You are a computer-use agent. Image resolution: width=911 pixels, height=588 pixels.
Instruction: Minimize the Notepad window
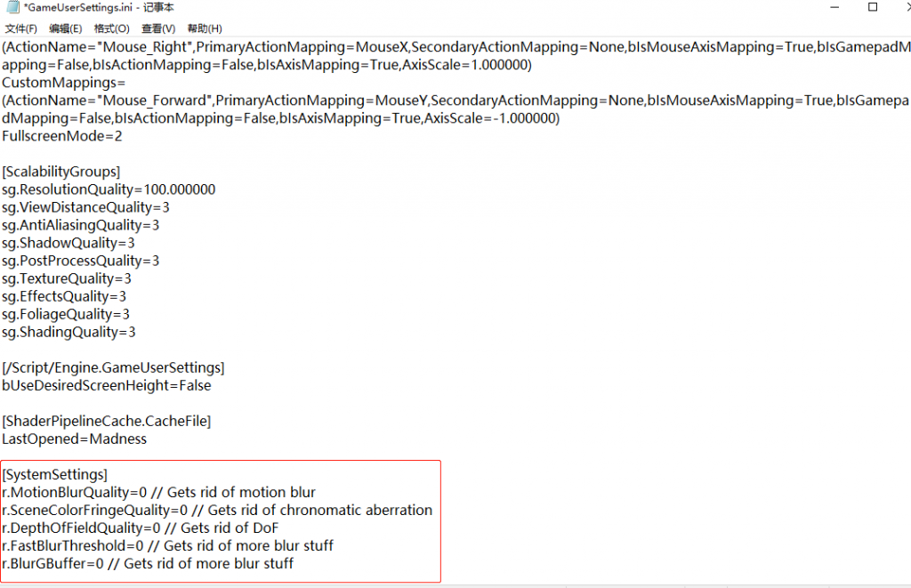click(834, 7)
